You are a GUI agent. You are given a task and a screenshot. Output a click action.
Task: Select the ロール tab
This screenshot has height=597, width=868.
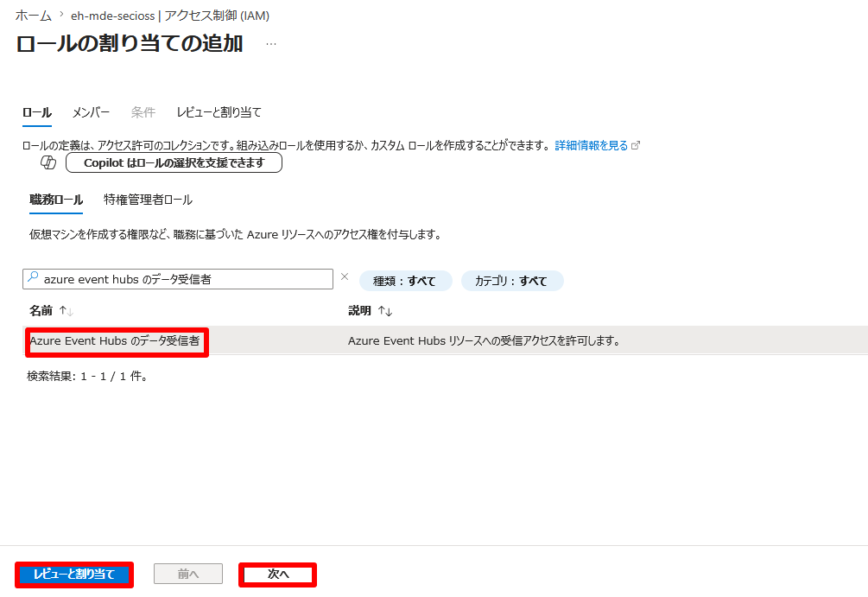(x=37, y=112)
